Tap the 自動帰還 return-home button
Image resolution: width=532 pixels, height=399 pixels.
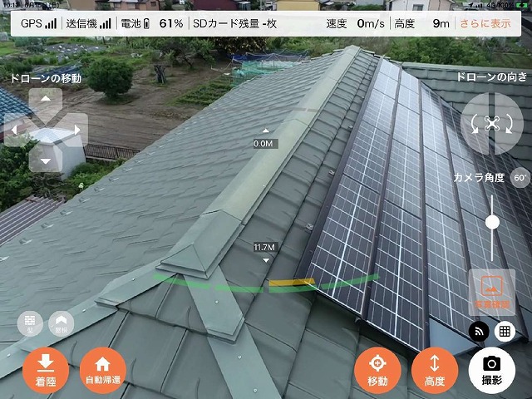103,371
